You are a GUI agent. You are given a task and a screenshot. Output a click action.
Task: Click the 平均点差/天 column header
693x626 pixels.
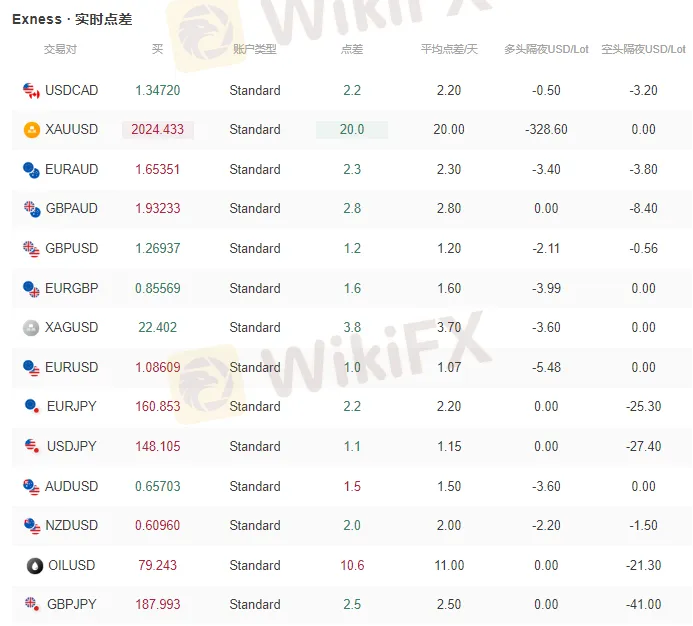coord(449,49)
